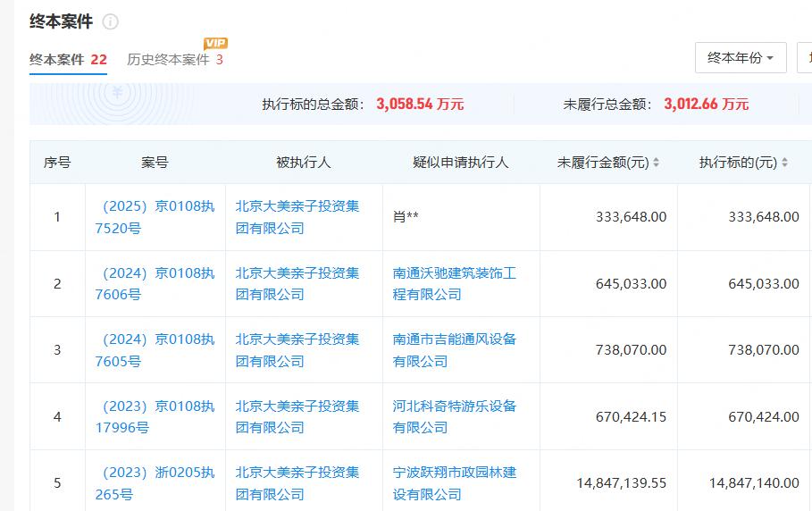Click execution target 738,070.00 in row 3
The height and width of the screenshot is (511, 812).
pyautogui.click(x=764, y=350)
